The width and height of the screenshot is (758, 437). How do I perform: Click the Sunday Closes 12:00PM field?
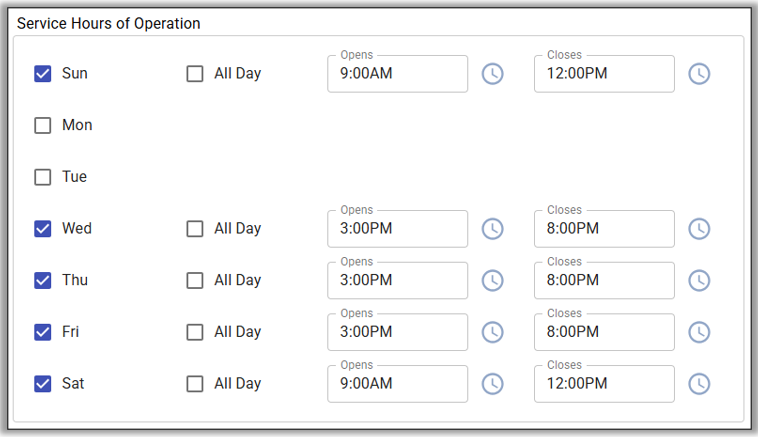[604, 74]
